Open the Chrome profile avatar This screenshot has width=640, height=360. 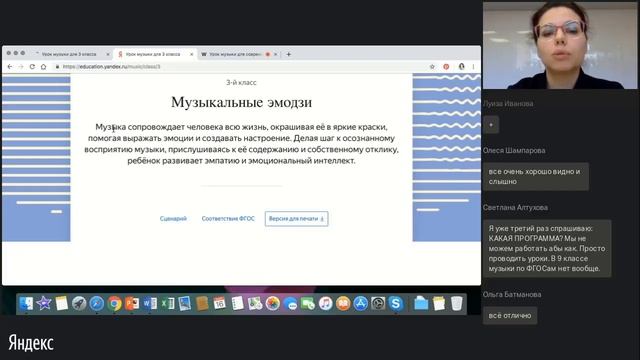pos(461,67)
